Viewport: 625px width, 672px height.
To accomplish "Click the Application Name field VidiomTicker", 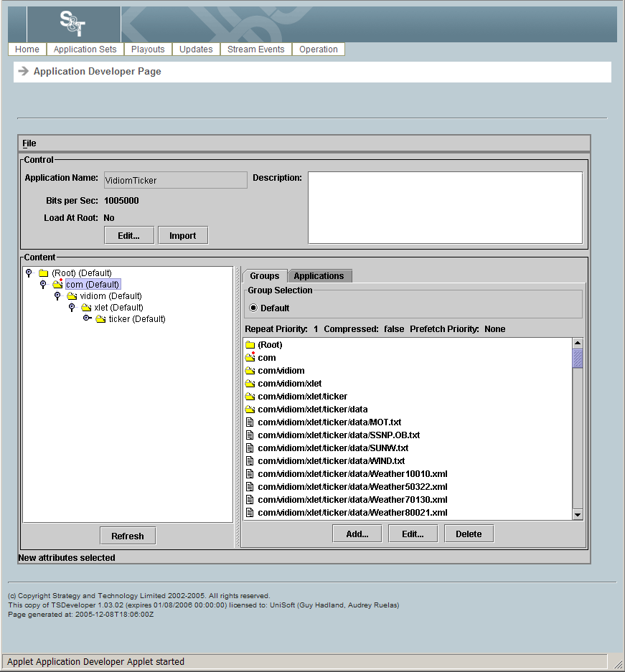I will tap(176, 181).
